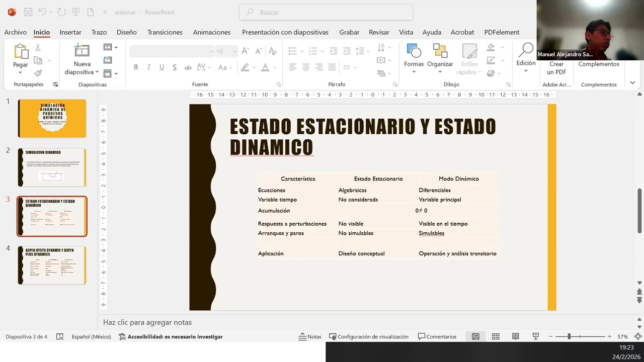Toggle Strikethrough formatting
The width and height of the screenshot is (644, 362).
(x=188, y=67)
